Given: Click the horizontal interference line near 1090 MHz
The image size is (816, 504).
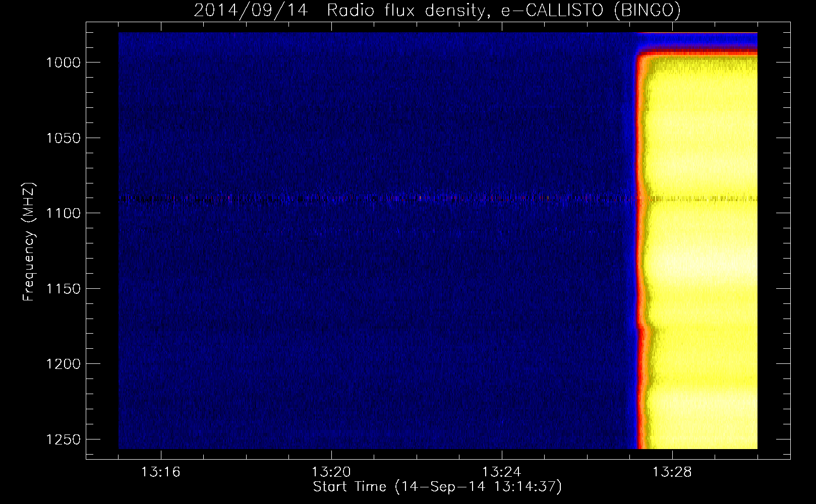Looking at the screenshot, I should pyautogui.click(x=438, y=199).
